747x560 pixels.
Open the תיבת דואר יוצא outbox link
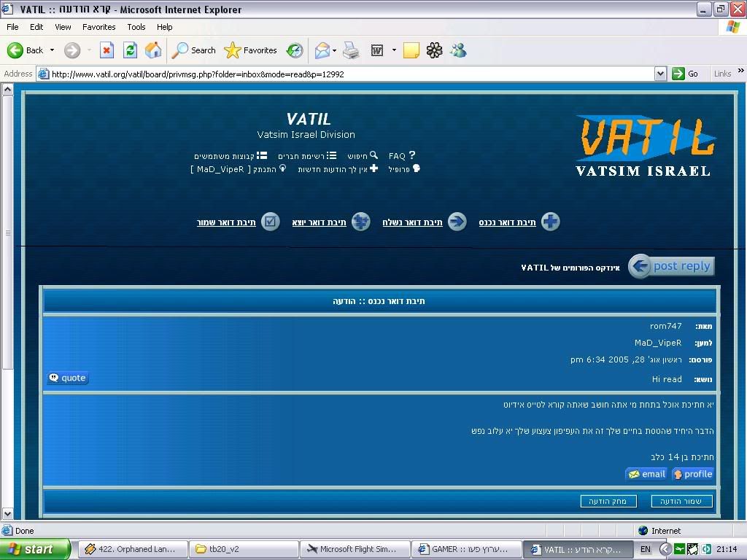[320, 222]
